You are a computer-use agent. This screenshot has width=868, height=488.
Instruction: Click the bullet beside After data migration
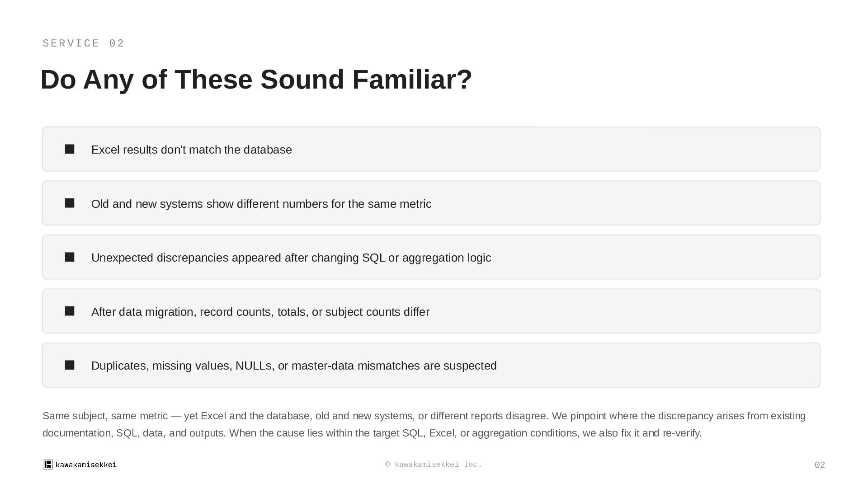[x=70, y=311]
